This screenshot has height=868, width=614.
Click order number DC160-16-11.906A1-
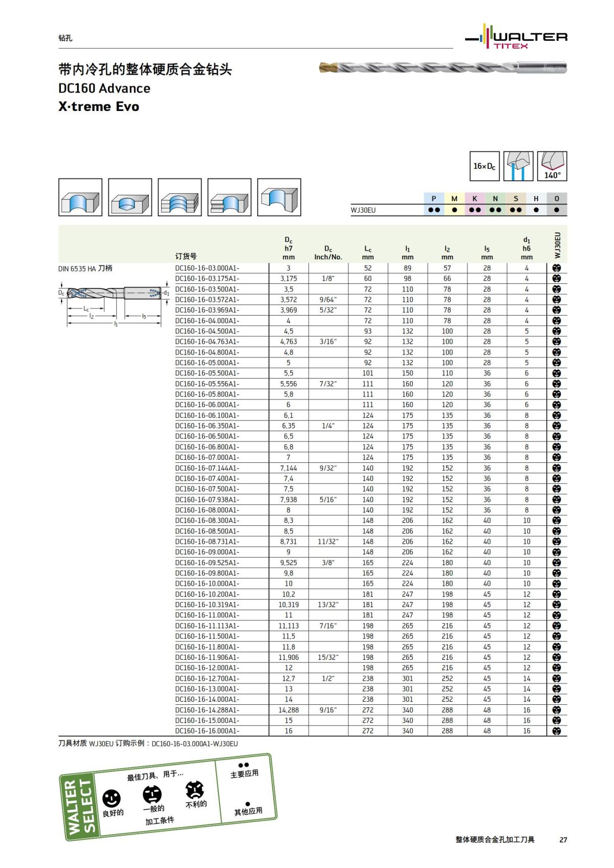207,657
